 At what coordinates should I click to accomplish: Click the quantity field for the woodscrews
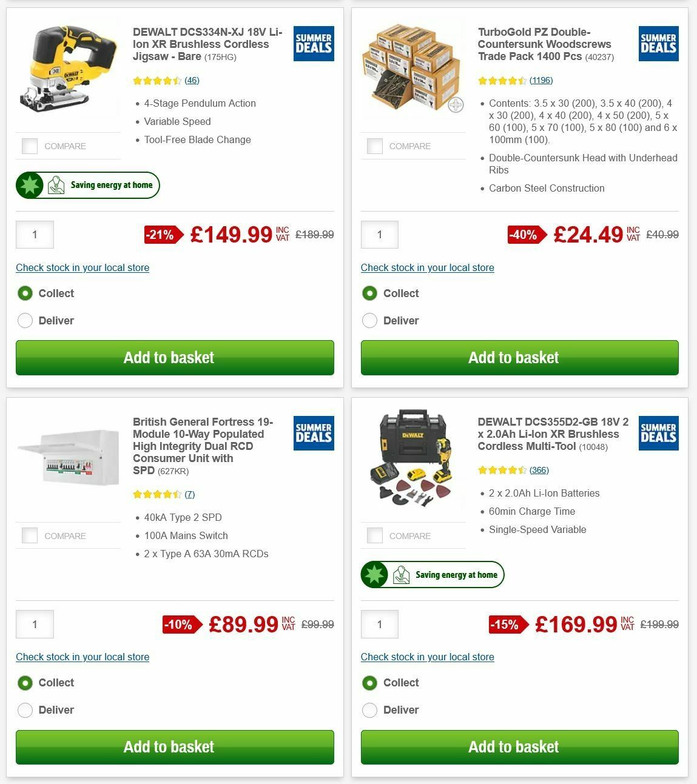tap(380, 234)
